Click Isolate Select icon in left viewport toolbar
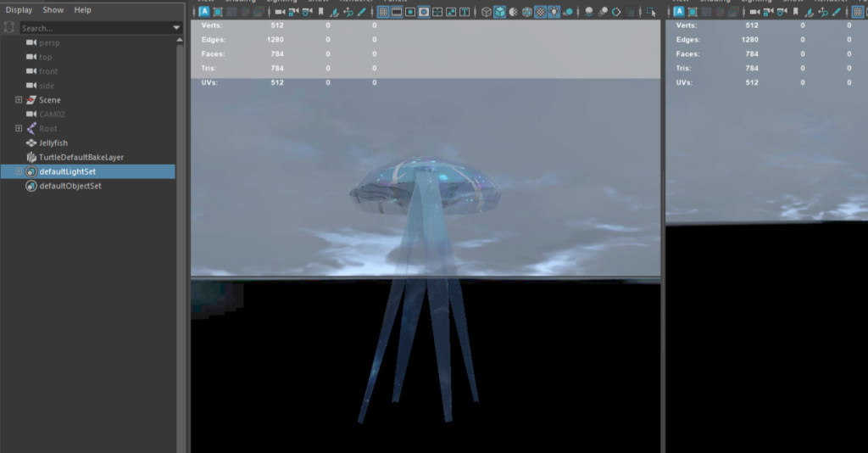868x453 pixels. point(652,12)
